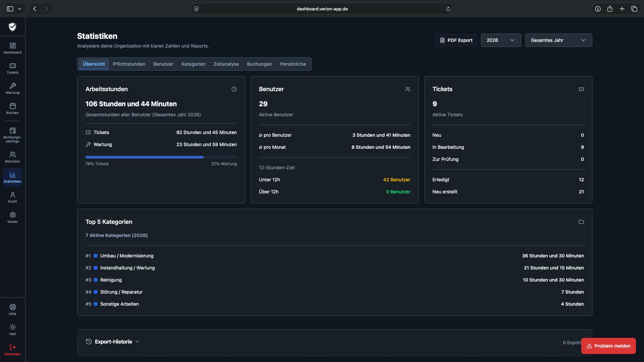Expand the Export-Historie section chevron
The width and height of the screenshot is (644, 362).
click(138, 342)
